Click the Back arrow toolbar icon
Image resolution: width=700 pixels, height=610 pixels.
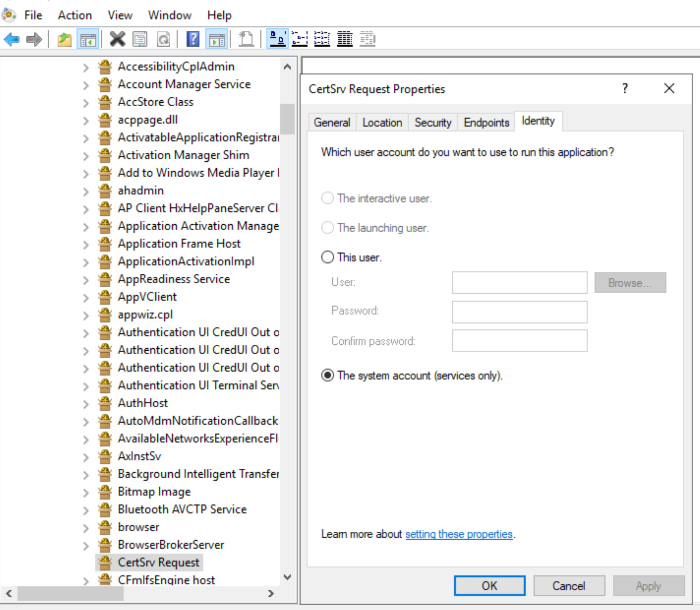pos(11,39)
